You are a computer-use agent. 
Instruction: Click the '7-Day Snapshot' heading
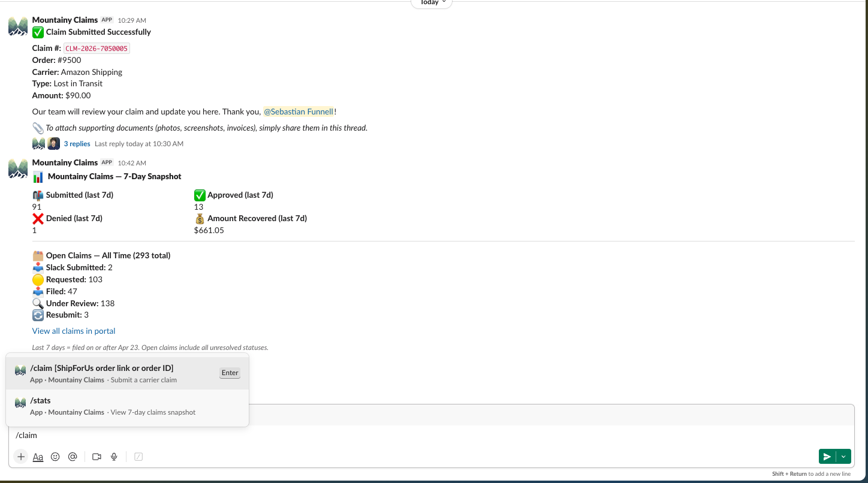[x=114, y=176]
